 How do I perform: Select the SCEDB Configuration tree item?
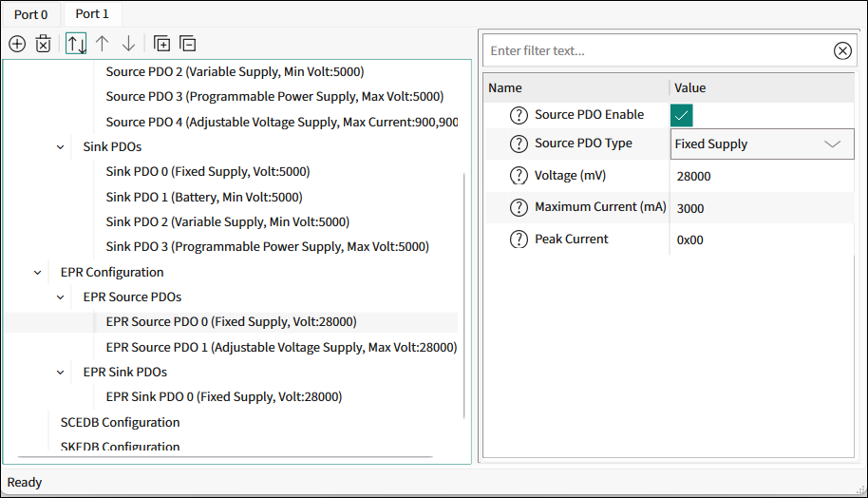pyautogui.click(x=120, y=423)
